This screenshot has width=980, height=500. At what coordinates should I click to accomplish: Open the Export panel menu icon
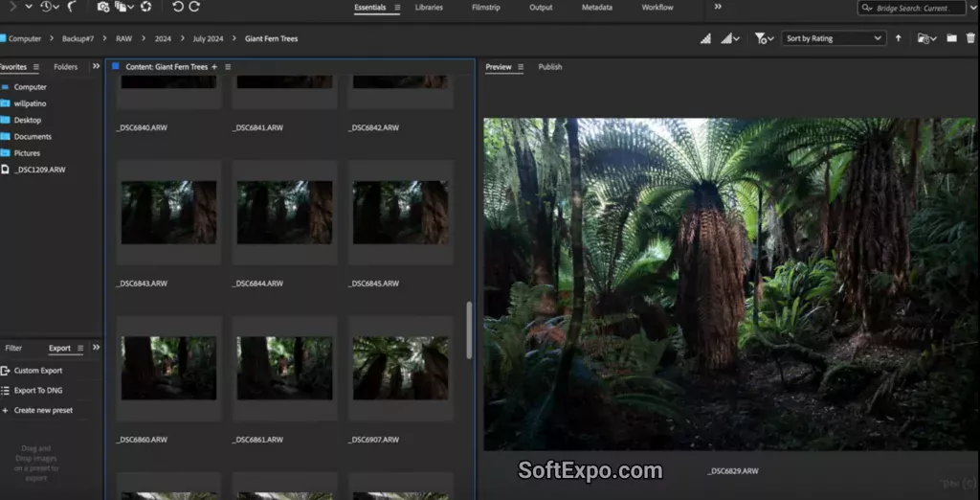80,349
